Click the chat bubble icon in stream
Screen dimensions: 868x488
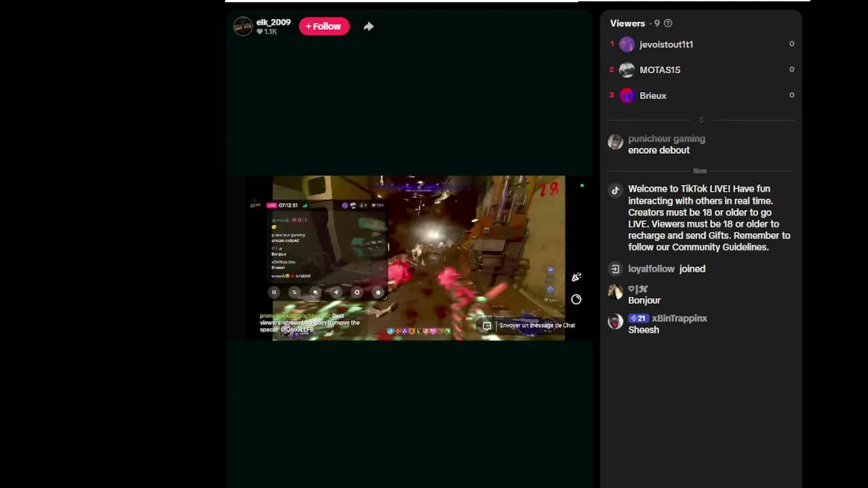(x=487, y=326)
